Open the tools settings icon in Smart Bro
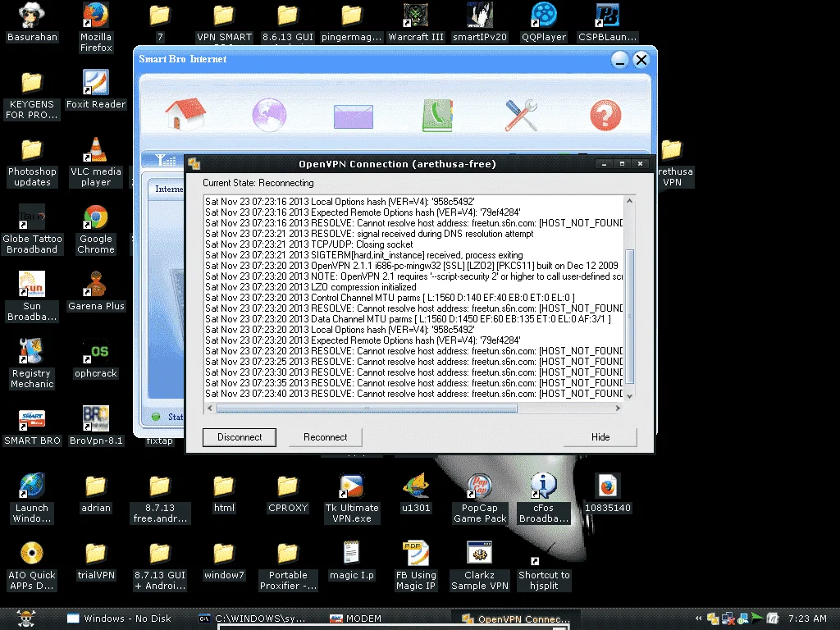 (521, 115)
